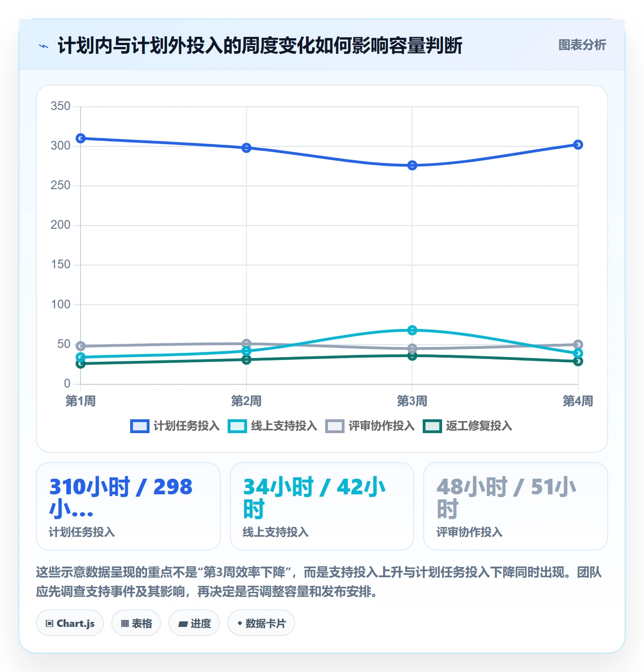The image size is (644, 672).
Task: Click the lightning bolt icon beside the title
Action: [44, 46]
